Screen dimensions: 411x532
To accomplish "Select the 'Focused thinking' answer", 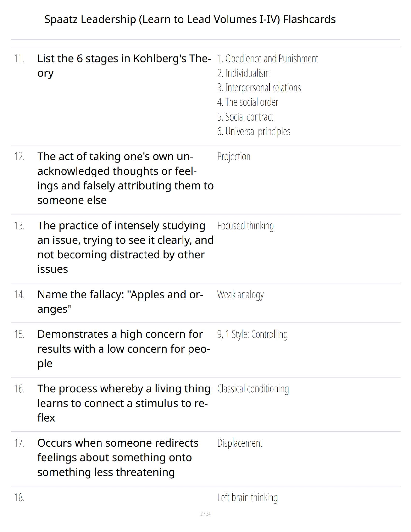I will pos(245,226).
